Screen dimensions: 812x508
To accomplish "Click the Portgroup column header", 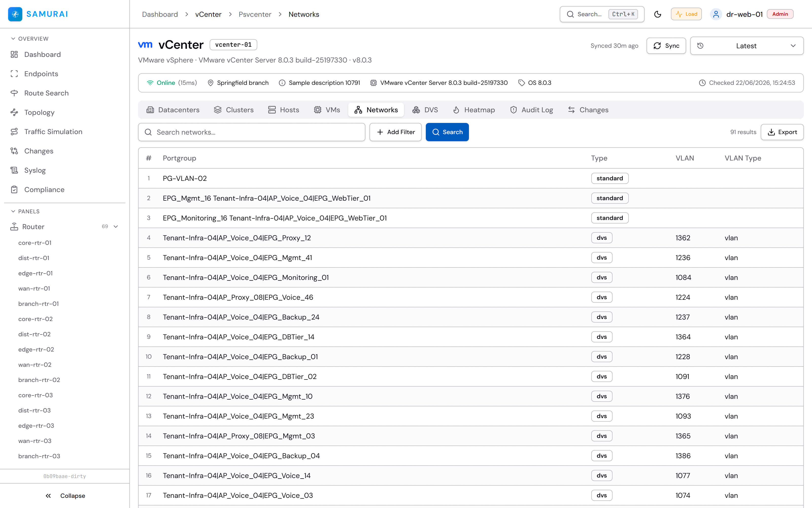I will [179, 158].
